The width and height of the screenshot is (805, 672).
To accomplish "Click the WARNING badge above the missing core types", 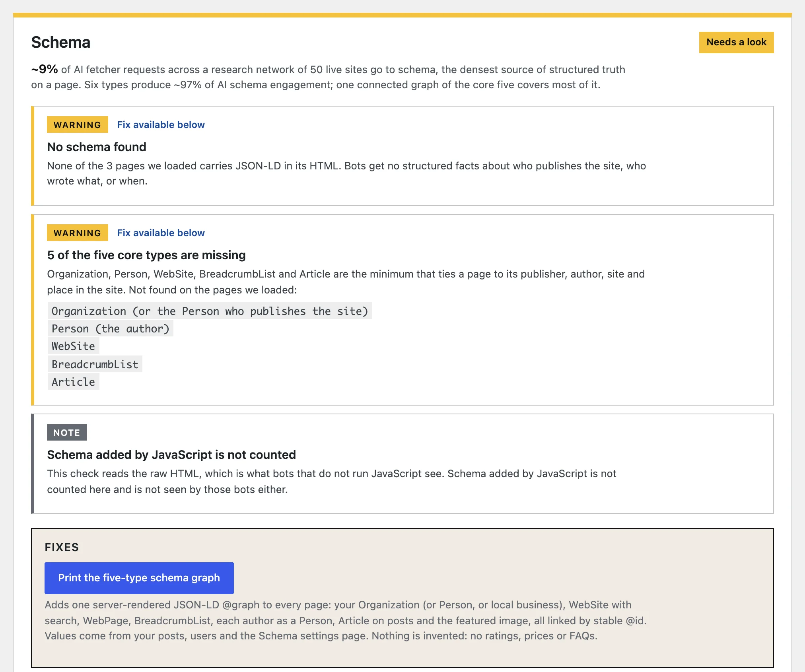I will point(78,233).
